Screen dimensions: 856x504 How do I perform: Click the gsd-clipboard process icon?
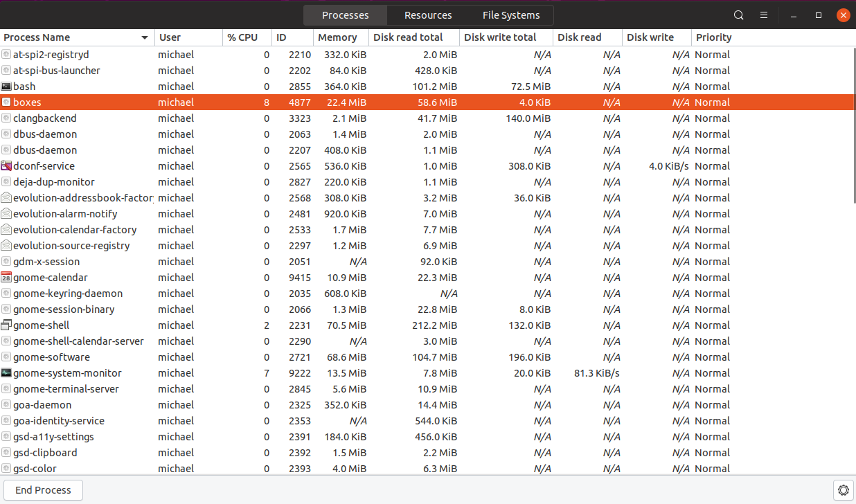coord(6,453)
